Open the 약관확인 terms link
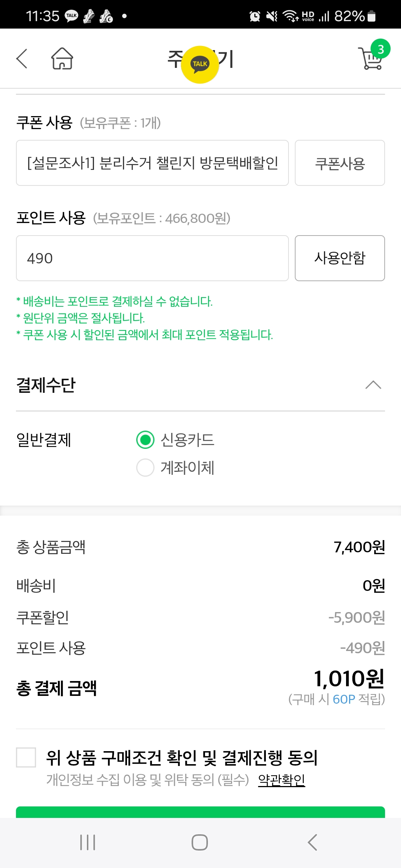The width and height of the screenshot is (401, 868). pos(281,780)
